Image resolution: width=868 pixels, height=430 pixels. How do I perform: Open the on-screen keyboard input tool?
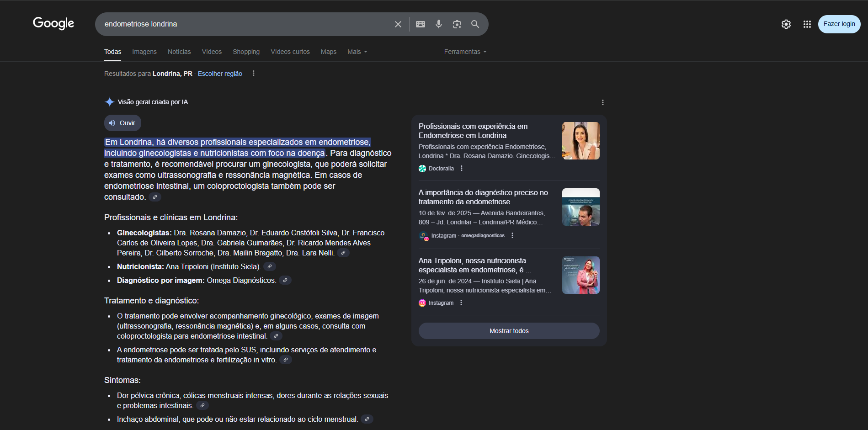point(421,24)
